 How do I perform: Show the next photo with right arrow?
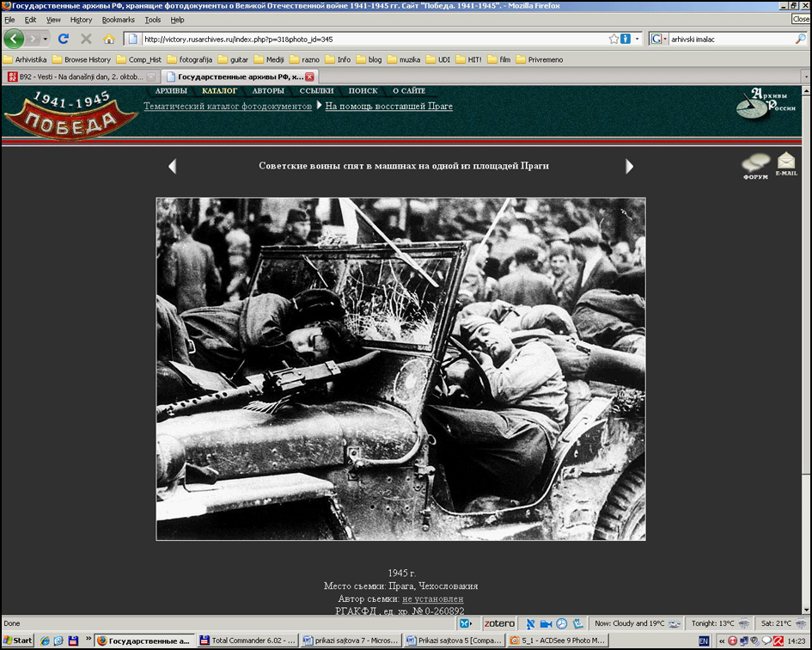(x=629, y=167)
